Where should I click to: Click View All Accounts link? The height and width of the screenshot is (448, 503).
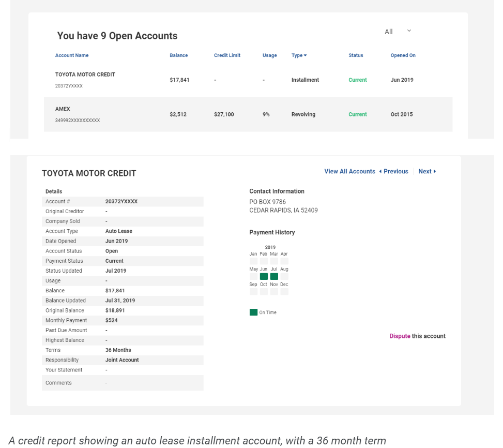pos(349,171)
